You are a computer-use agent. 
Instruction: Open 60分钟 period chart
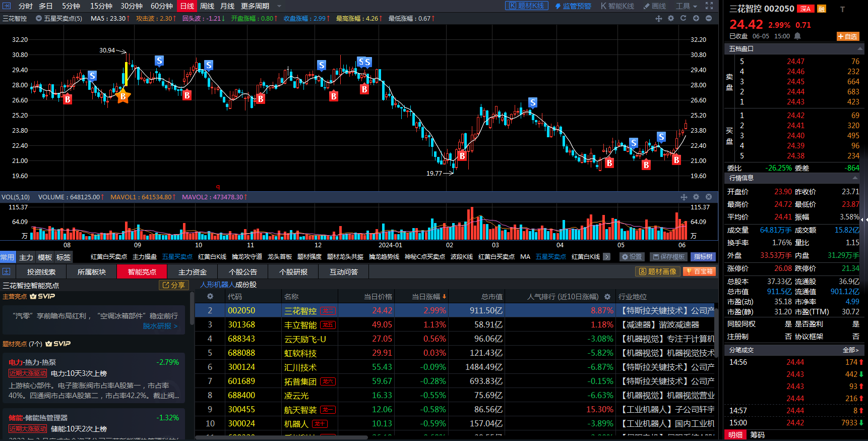161,6
